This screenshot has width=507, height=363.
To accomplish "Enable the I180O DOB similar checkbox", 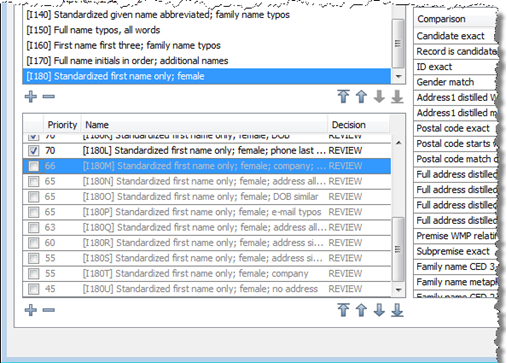I will 33,197.
